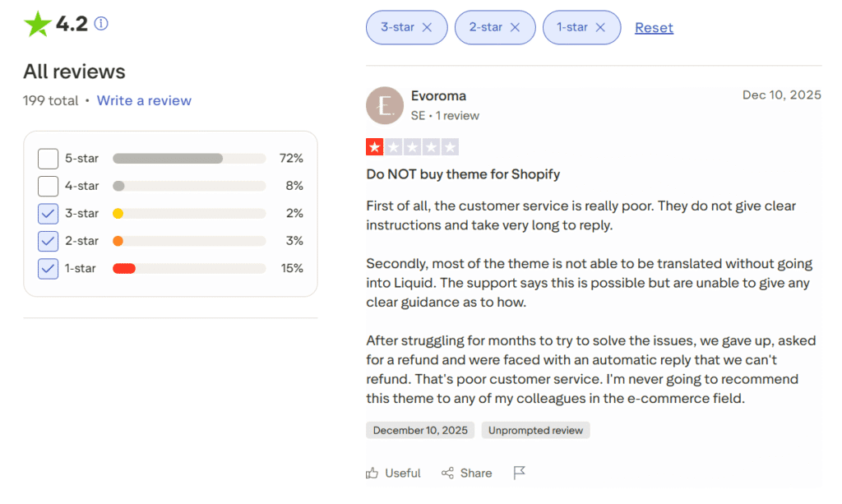
Task: Remove the 3-star filter chip
Action: coord(428,27)
